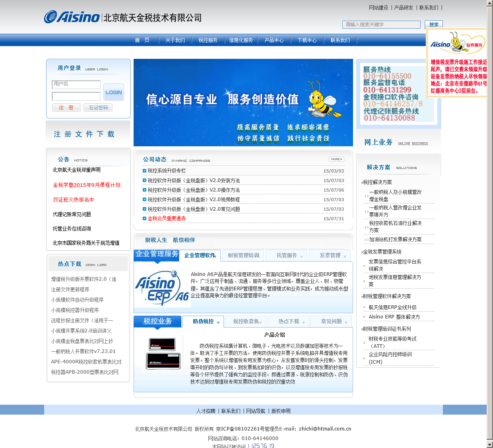
Task: Open the 网上业务 online business banner
Action: 398,142
